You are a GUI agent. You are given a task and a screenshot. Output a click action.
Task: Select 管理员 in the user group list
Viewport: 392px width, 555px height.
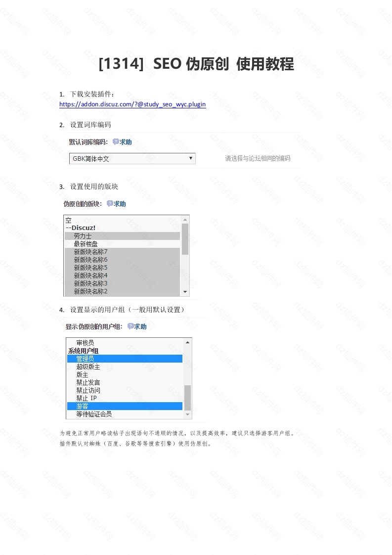(x=85, y=359)
